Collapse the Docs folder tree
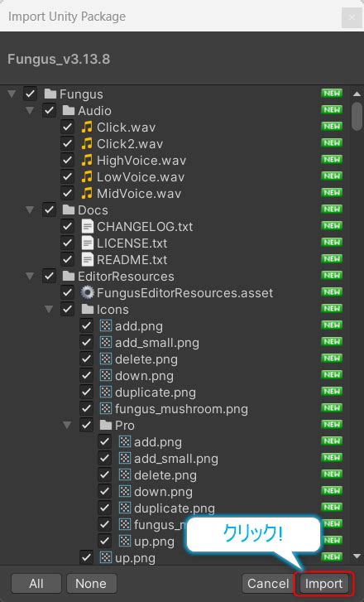364x602 pixels. 31,210
